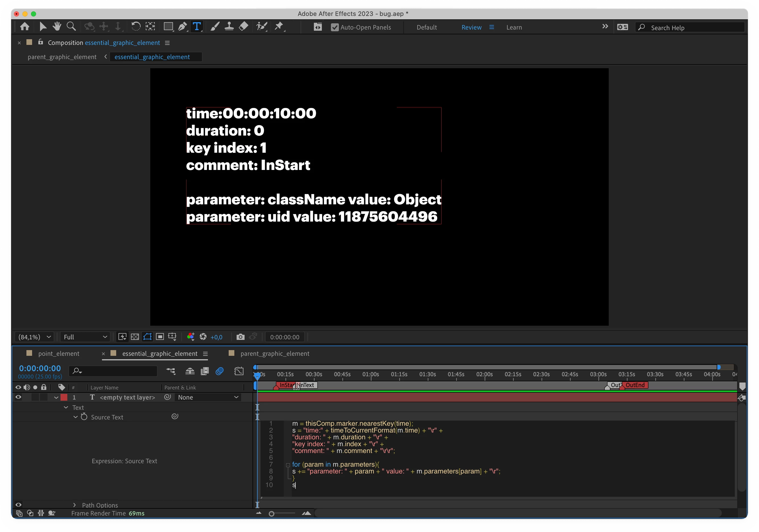Screen dimensions: 759x532
Task: Take a snapshot with camera icon
Action: click(x=240, y=337)
